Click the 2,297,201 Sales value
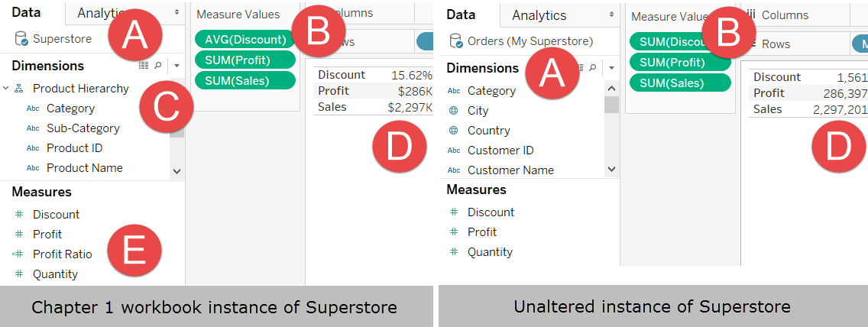This screenshot has height=327, width=868. (x=840, y=109)
